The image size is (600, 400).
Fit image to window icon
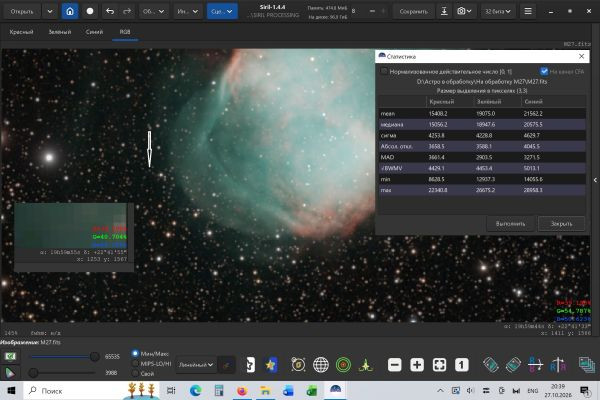pos(439,364)
